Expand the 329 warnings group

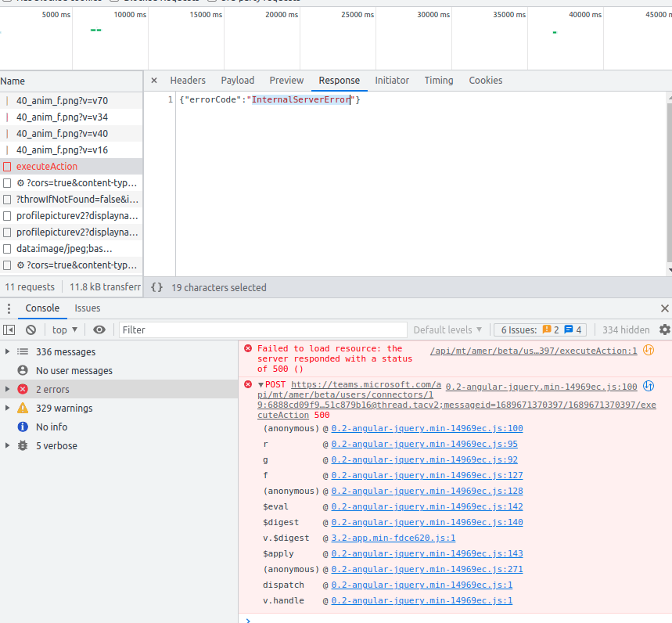coord(7,408)
